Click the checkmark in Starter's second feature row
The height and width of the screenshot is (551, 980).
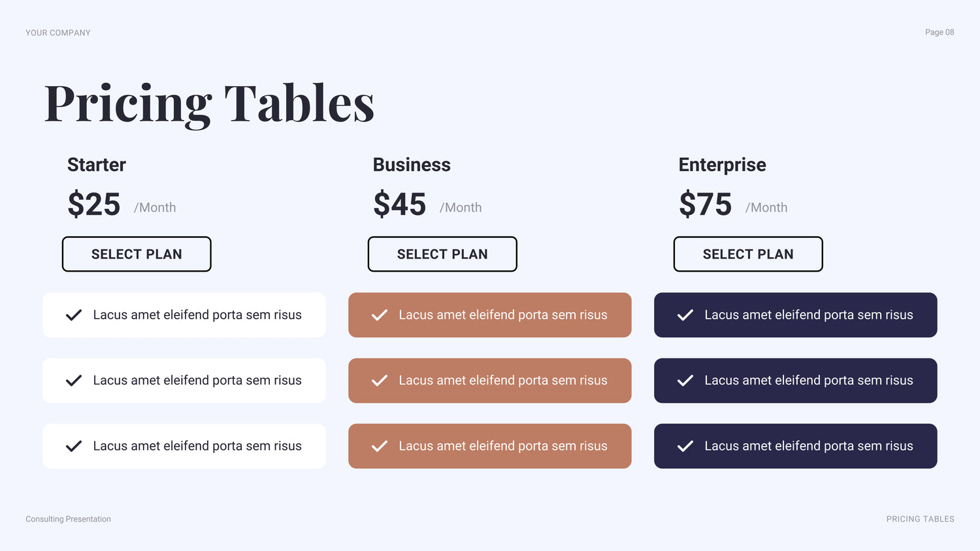coord(74,381)
